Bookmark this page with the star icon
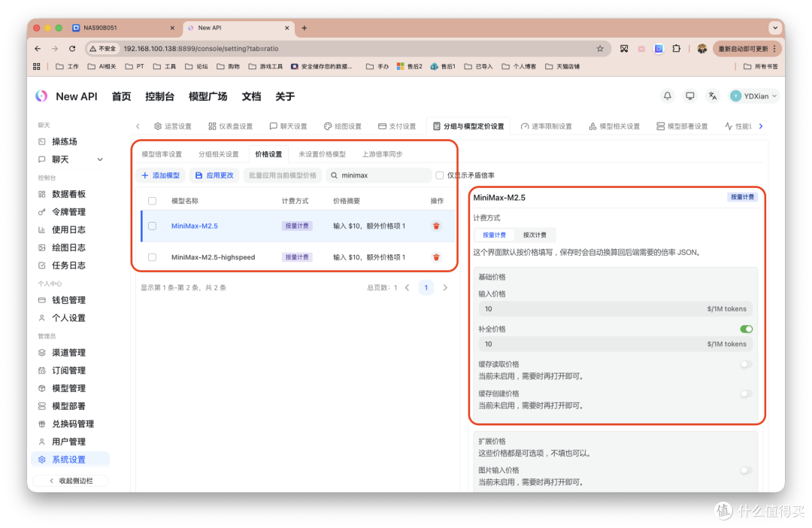812x528 pixels. coord(600,49)
